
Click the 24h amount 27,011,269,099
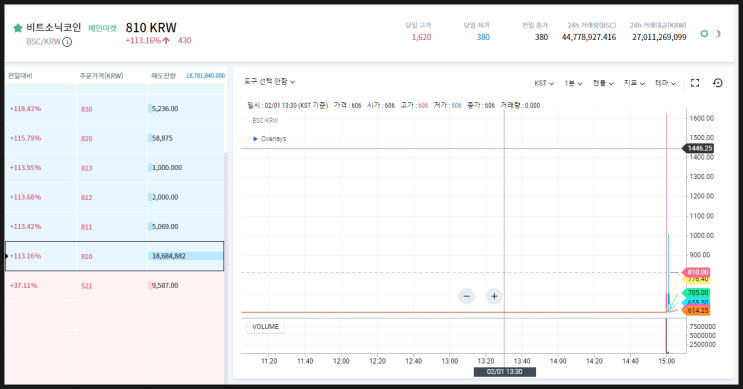(x=659, y=37)
